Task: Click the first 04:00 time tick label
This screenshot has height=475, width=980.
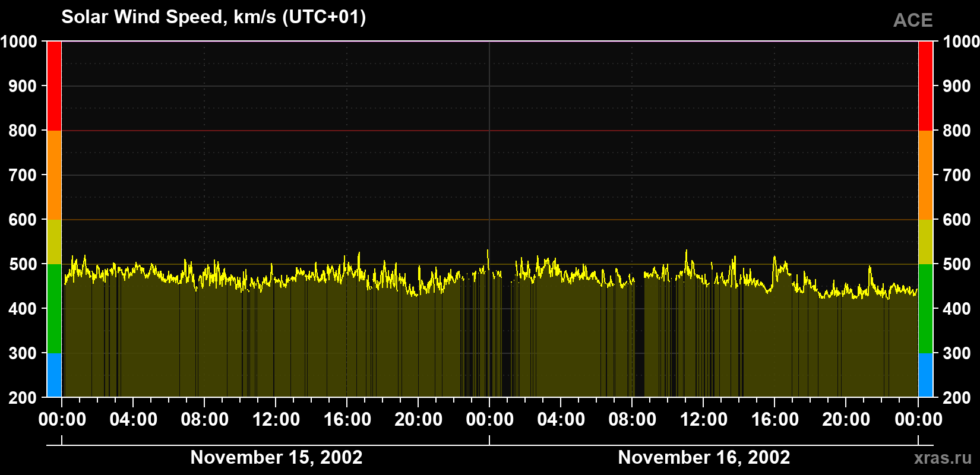Action: (x=134, y=419)
